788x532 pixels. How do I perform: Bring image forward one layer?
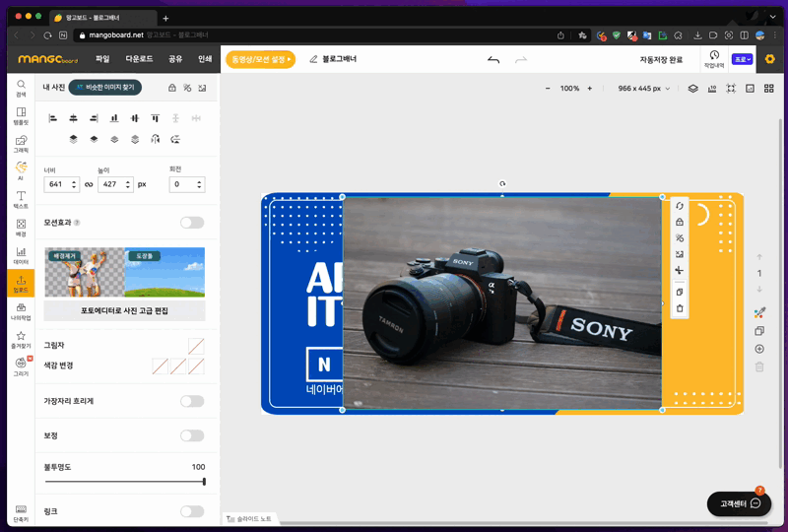pyautogui.click(x=94, y=139)
